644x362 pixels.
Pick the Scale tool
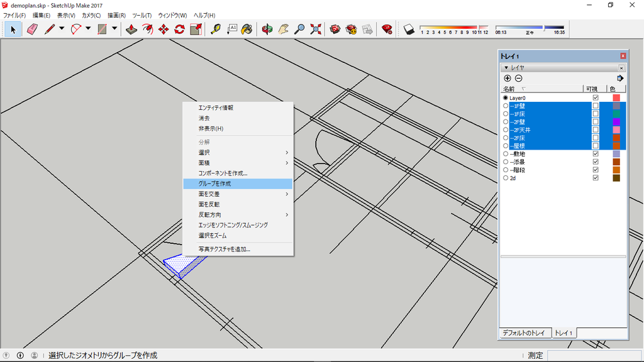[x=196, y=30]
